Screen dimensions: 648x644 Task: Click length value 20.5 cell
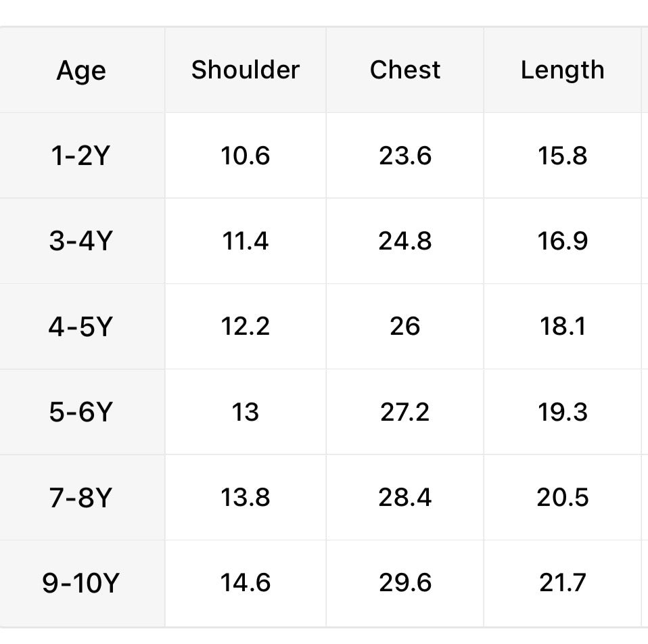pos(562,497)
